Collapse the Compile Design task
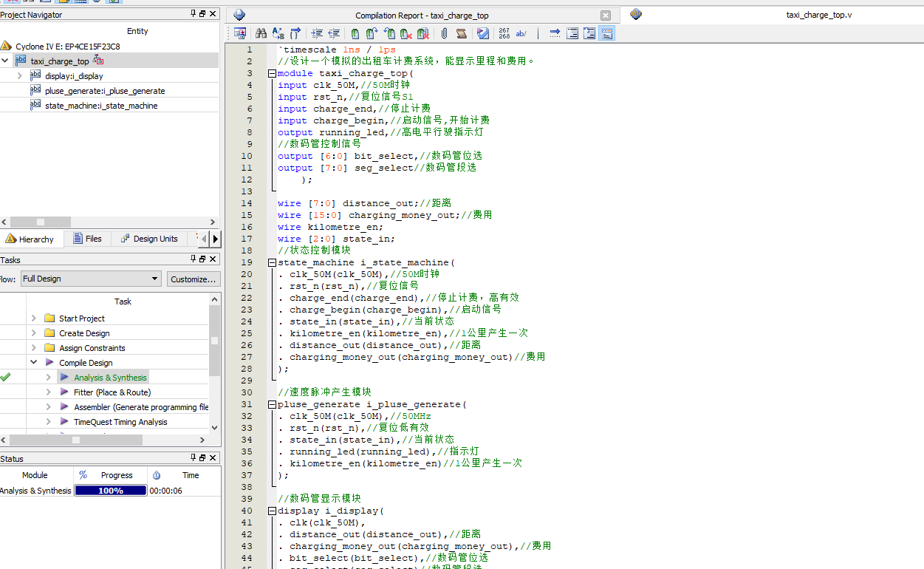This screenshot has height=569, width=924. tap(34, 363)
